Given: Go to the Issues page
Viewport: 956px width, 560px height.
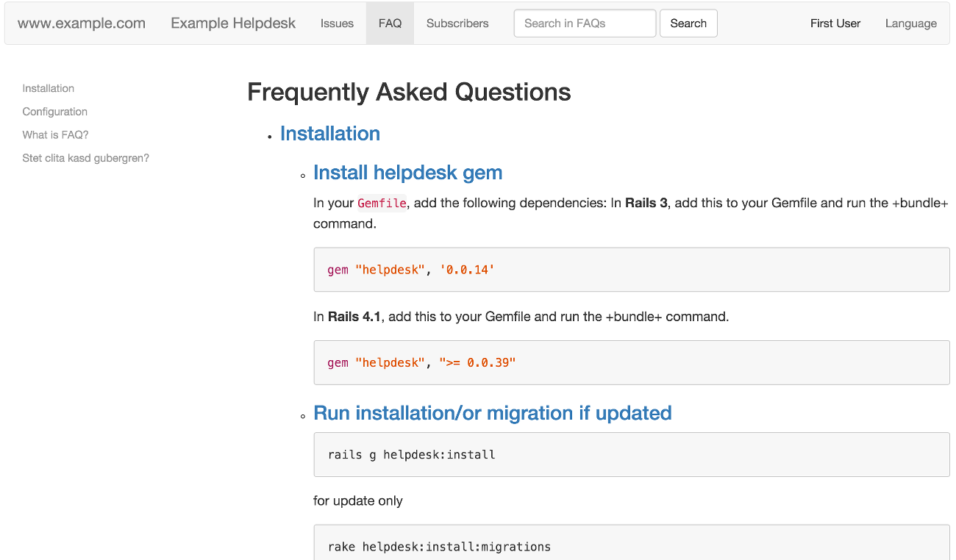Looking at the screenshot, I should (337, 24).
